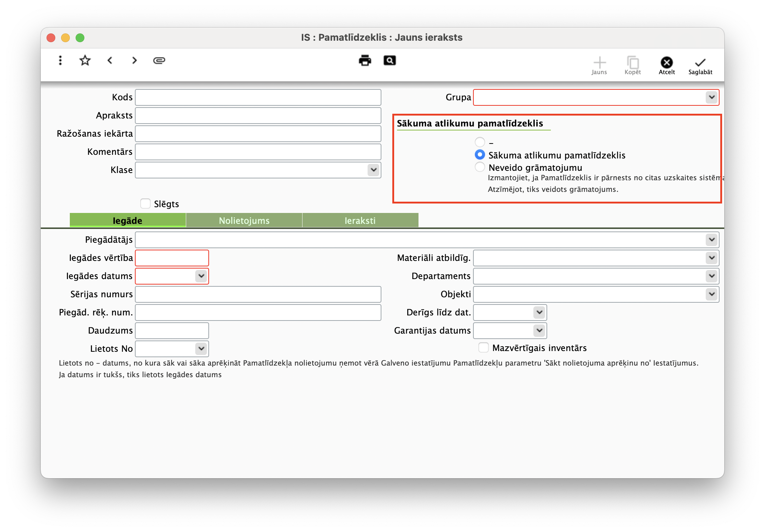Viewport: 765px width, 532px height.
Task: Click the Kods input field
Action: (x=258, y=97)
